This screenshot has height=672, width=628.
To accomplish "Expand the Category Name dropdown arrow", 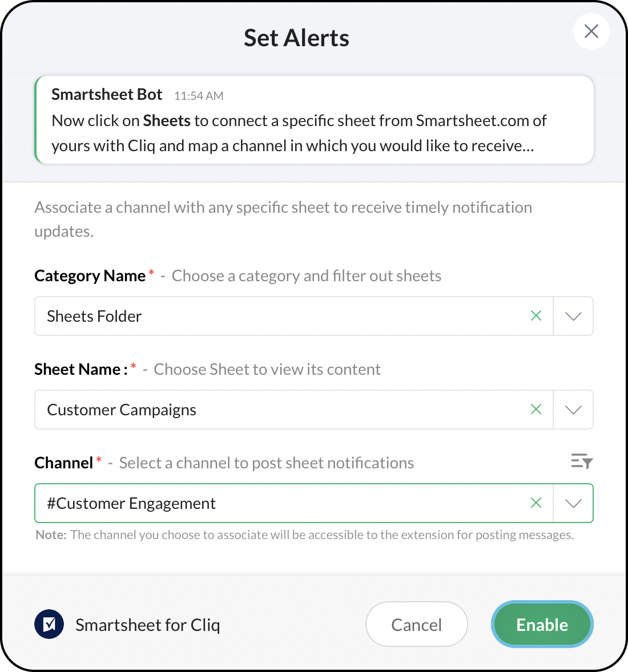I will tap(573, 316).
